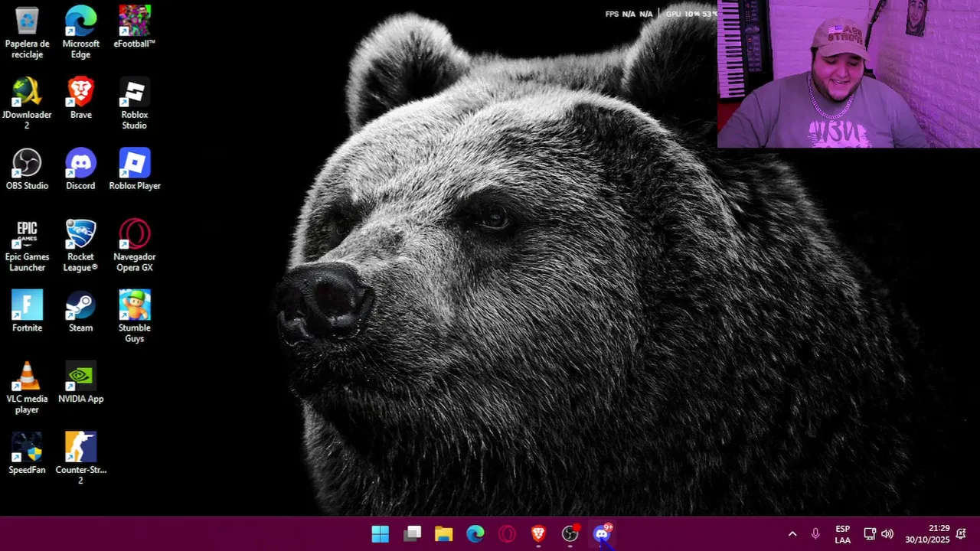Select the Roblox Player desktop icon
Viewport: 980px width, 551px height.
pyautogui.click(x=134, y=169)
